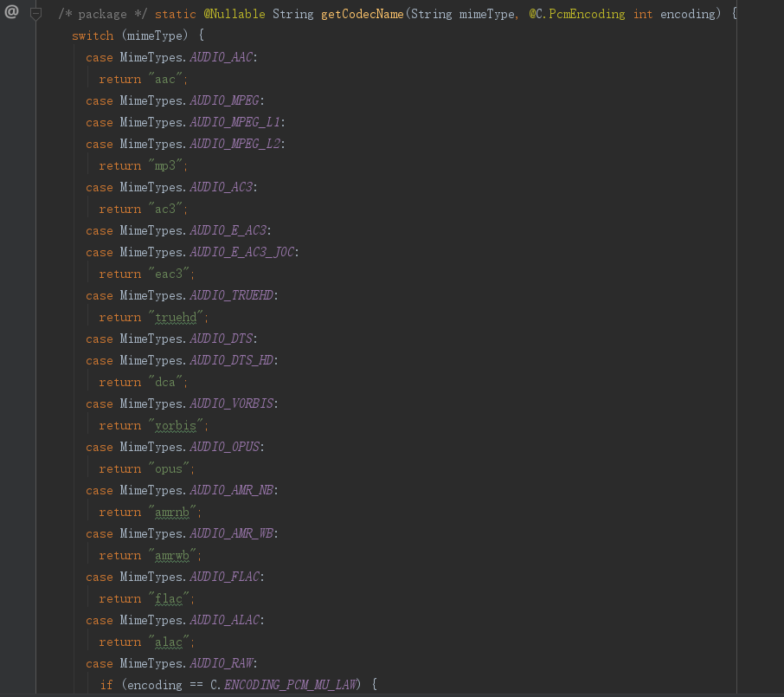Click the "amrnb" string literal

click(x=172, y=512)
